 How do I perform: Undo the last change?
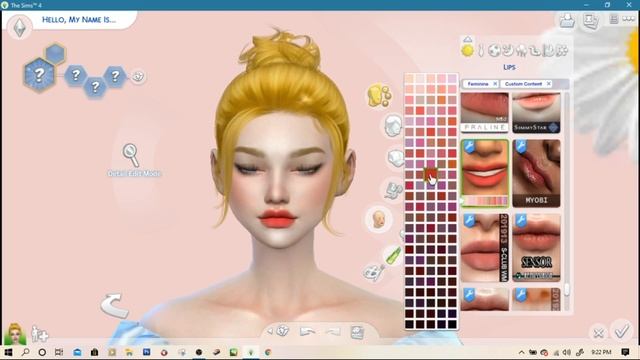[307, 332]
